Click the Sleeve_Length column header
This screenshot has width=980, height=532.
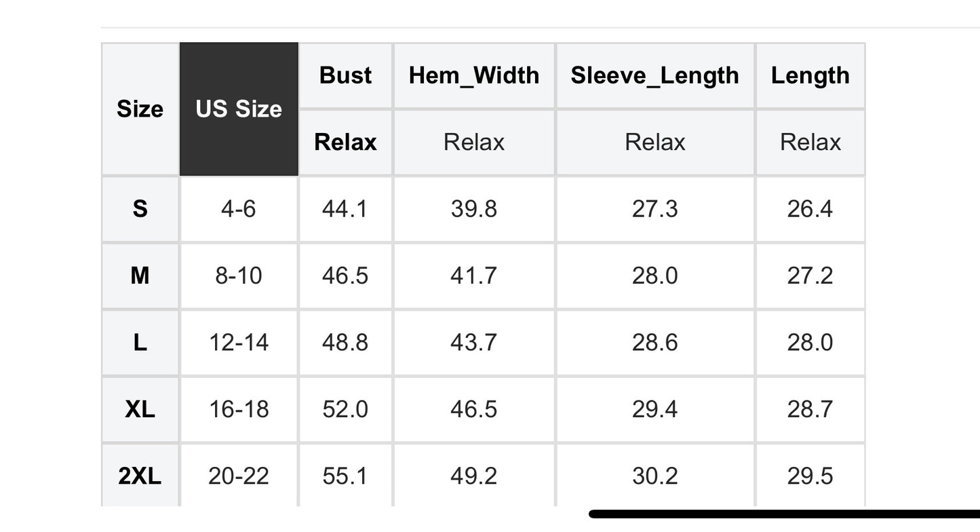coord(654,75)
